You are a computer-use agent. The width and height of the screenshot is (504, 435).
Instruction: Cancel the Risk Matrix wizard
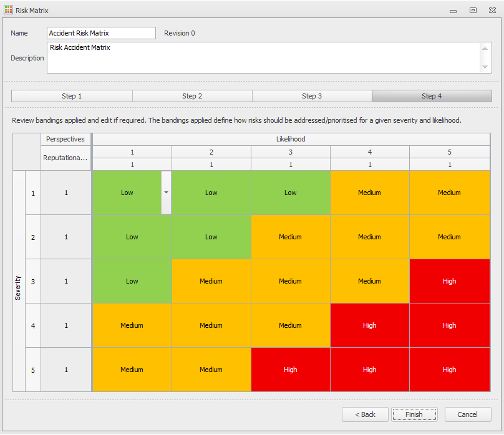click(x=467, y=414)
